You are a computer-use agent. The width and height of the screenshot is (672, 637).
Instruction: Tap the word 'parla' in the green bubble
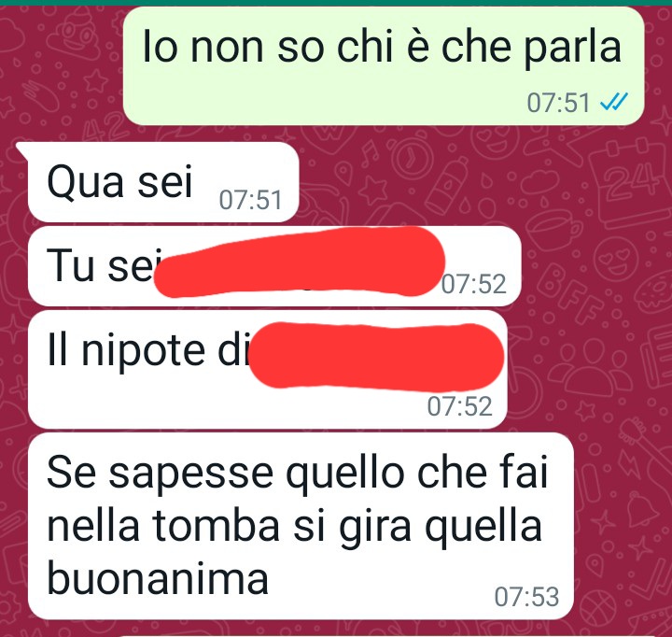573,48
